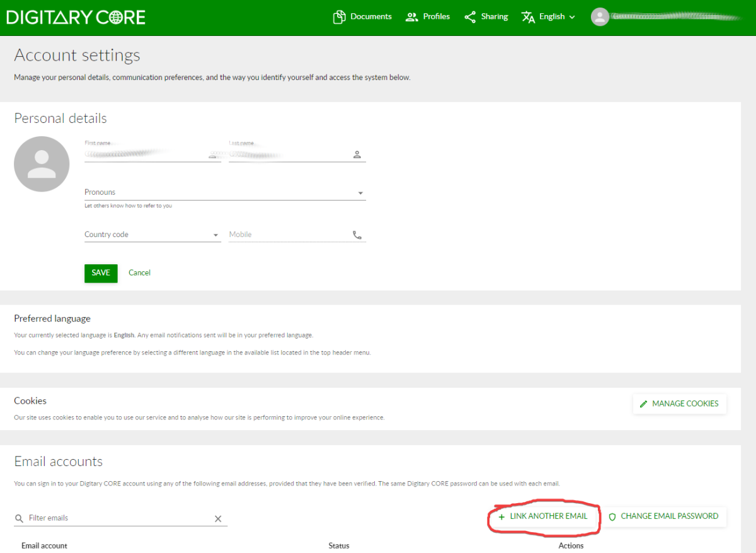This screenshot has height=553, width=756.
Task: Click 'Let others know how to refer to you' text
Action: (128, 206)
